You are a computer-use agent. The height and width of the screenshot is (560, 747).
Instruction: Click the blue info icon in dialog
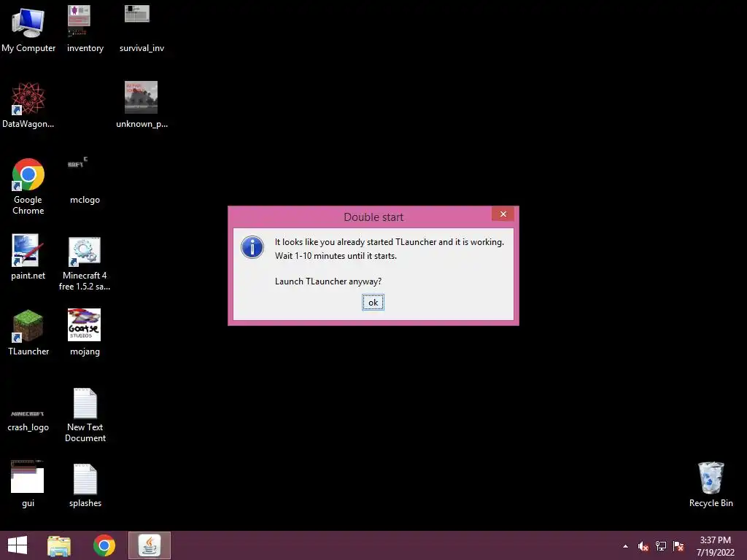tap(252, 247)
